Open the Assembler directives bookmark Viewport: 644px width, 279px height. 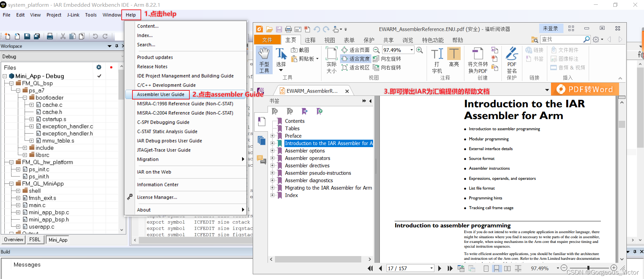click(x=307, y=165)
